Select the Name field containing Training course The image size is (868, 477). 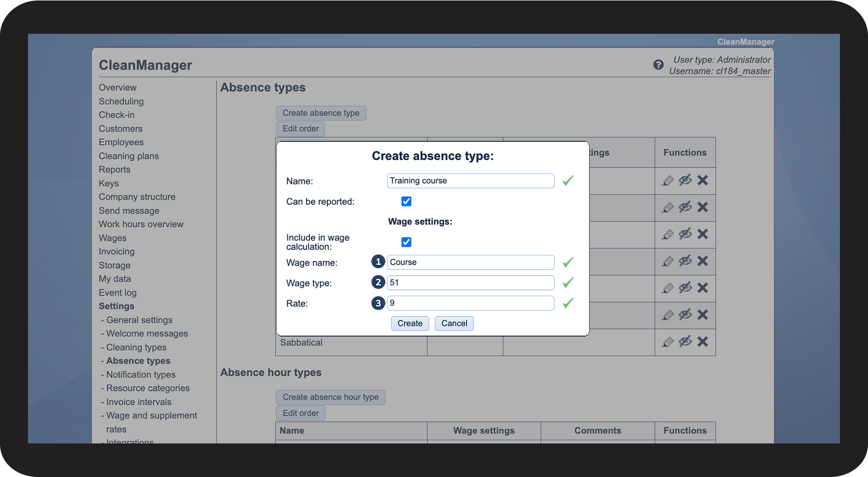(x=470, y=181)
